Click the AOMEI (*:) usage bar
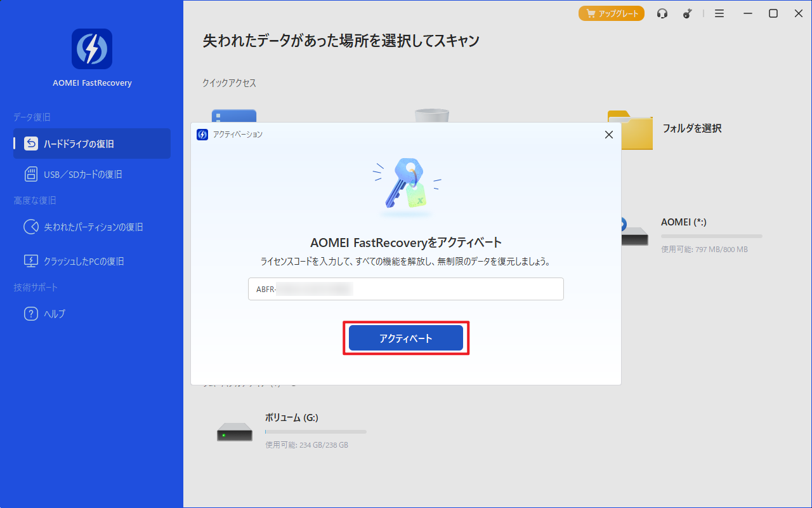 [x=711, y=236]
